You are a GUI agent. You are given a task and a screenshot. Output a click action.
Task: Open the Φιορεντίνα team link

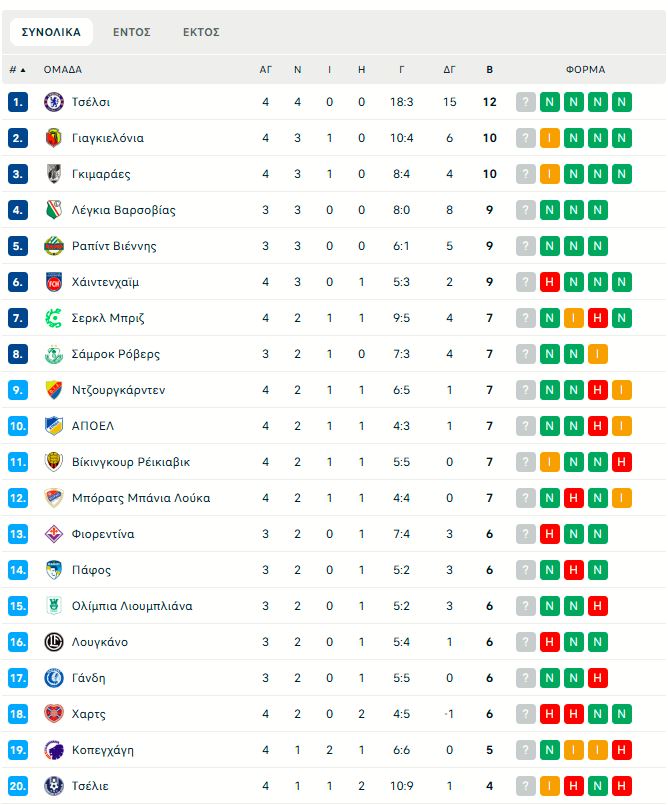(x=103, y=534)
